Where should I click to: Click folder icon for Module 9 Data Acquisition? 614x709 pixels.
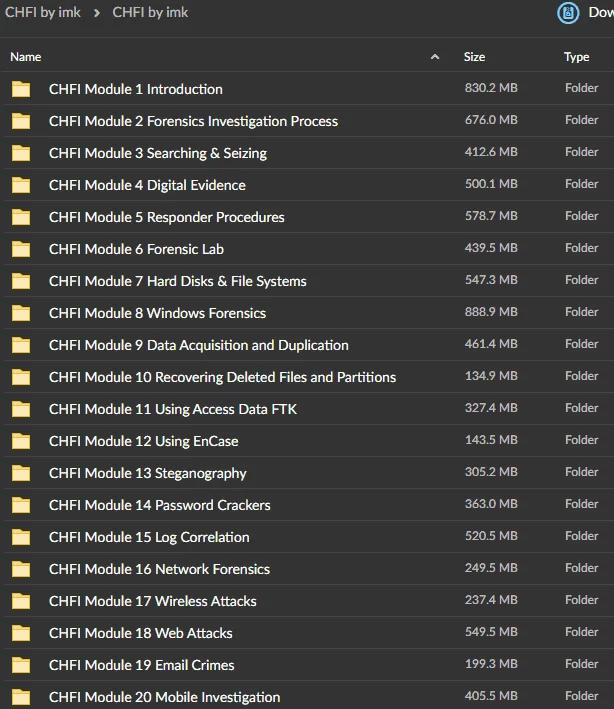pyautogui.click(x=21, y=345)
